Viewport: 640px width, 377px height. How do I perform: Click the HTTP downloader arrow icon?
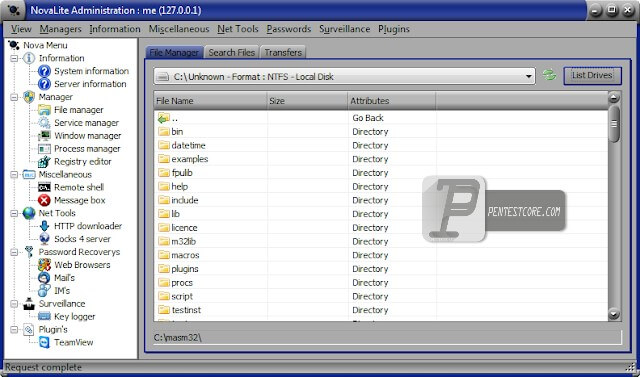click(x=44, y=226)
